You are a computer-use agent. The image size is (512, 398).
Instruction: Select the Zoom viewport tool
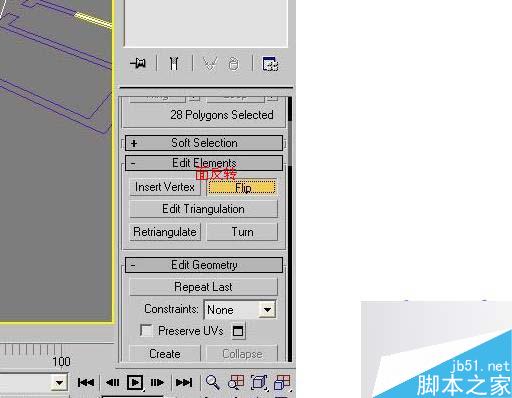(x=212, y=382)
